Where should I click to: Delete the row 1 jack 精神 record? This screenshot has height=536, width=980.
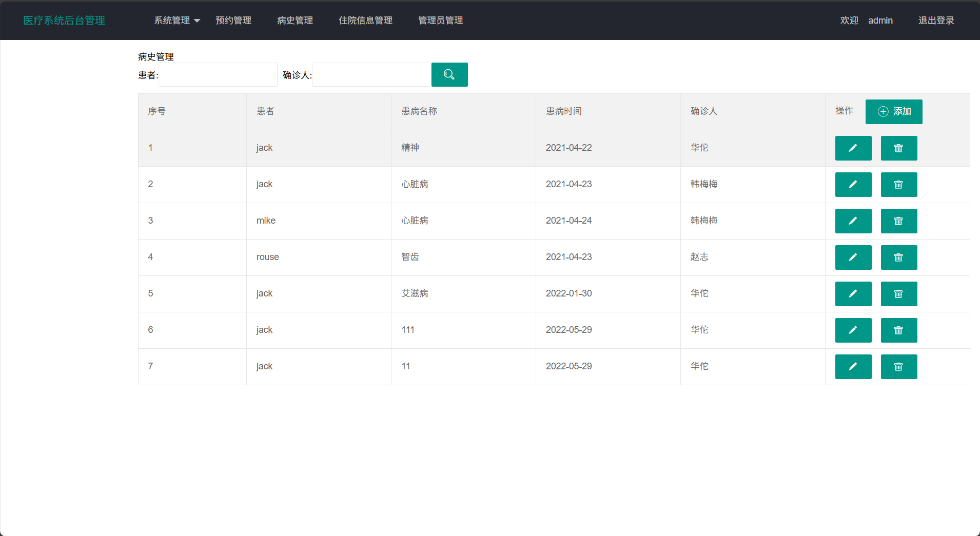[898, 148]
